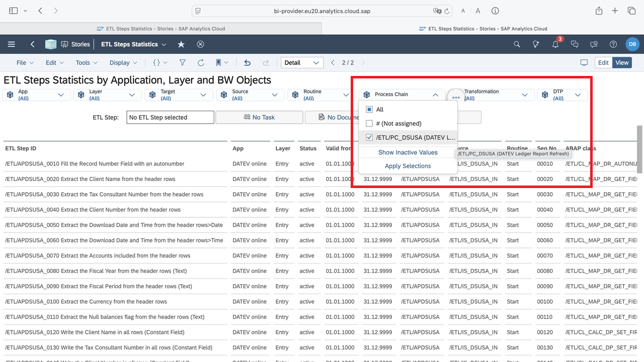Open the help question mark icon
The width and height of the screenshot is (644, 362).
(613, 44)
